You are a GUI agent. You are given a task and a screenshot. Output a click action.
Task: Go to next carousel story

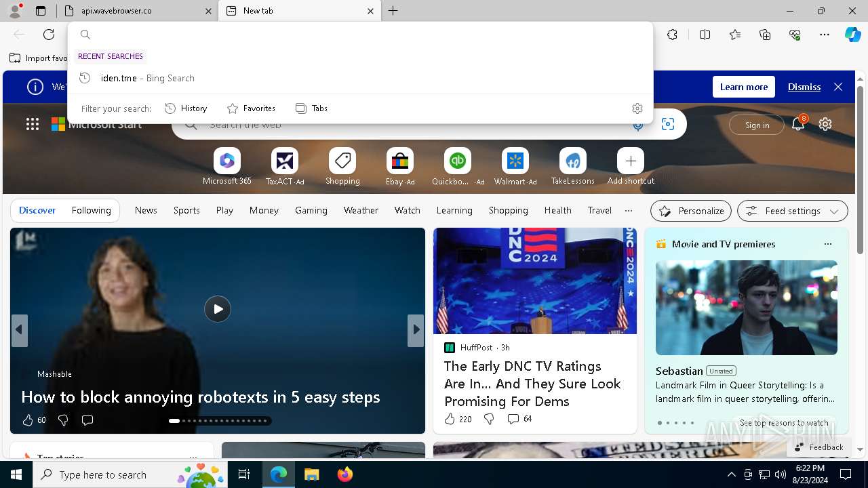pos(416,330)
